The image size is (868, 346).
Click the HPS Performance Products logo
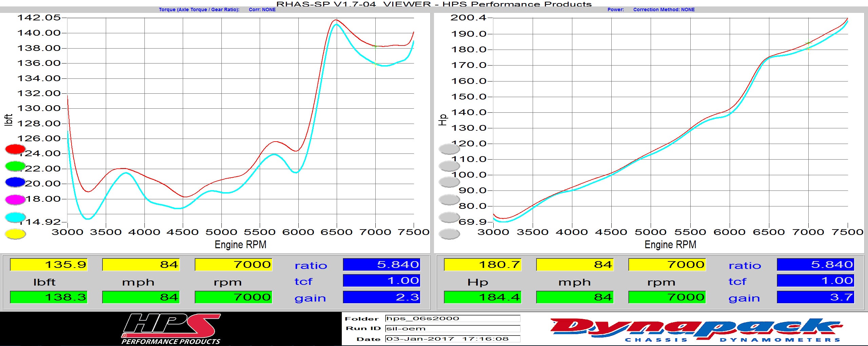tap(171, 329)
